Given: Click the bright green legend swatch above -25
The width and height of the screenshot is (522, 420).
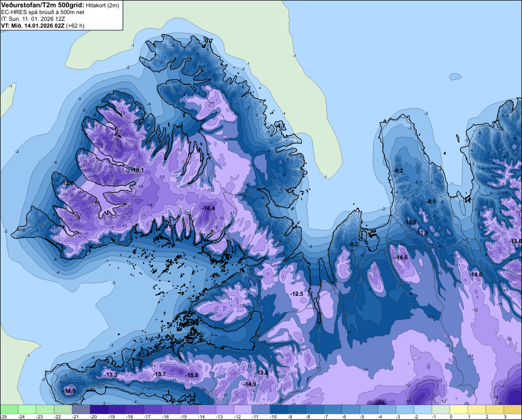Looking at the screenshot, I should (9, 410).
